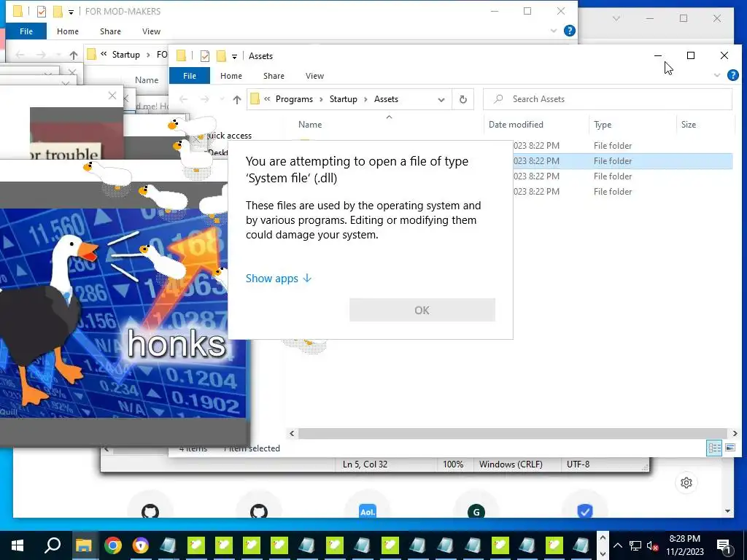
Task: Open recent locations dropdown in Assets window
Action: (x=222, y=99)
